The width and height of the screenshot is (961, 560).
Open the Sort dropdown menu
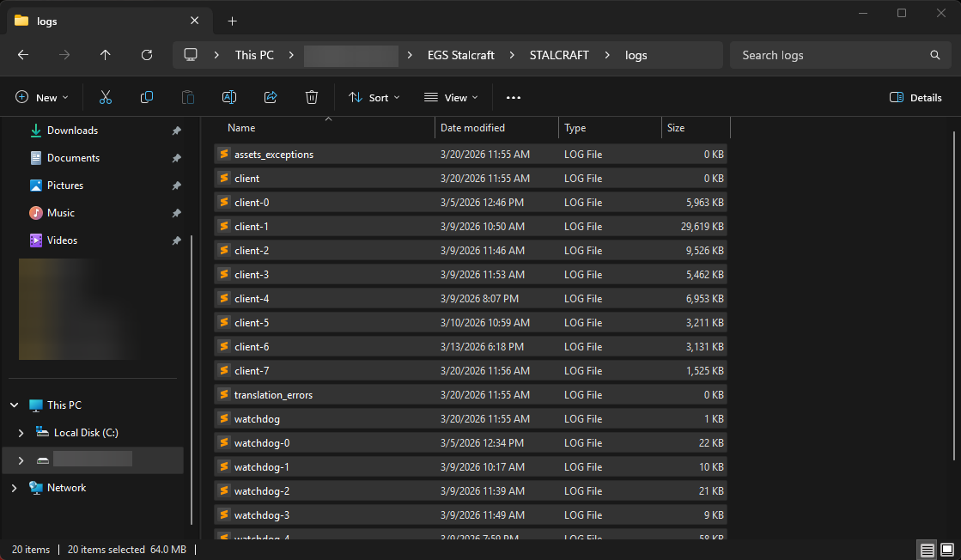[374, 98]
